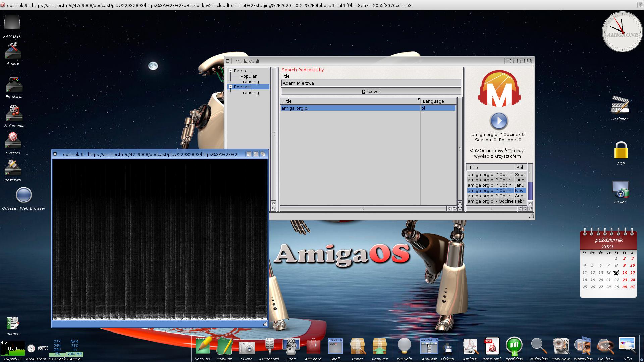The height and width of the screenshot is (362, 644).
Task: Select the amiga.org.pl podcast row
Action: (x=368, y=108)
